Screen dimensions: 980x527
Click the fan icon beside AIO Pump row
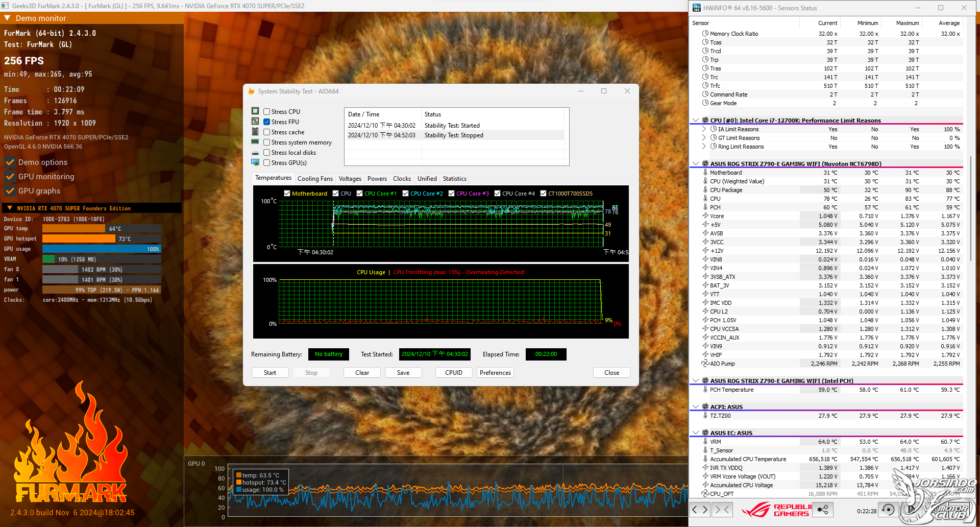click(x=705, y=364)
